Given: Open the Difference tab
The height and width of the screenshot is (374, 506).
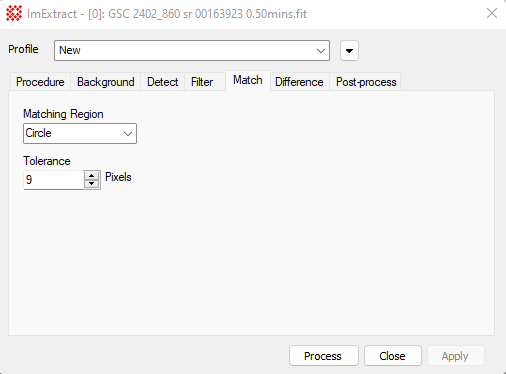Looking at the screenshot, I should (x=299, y=82).
